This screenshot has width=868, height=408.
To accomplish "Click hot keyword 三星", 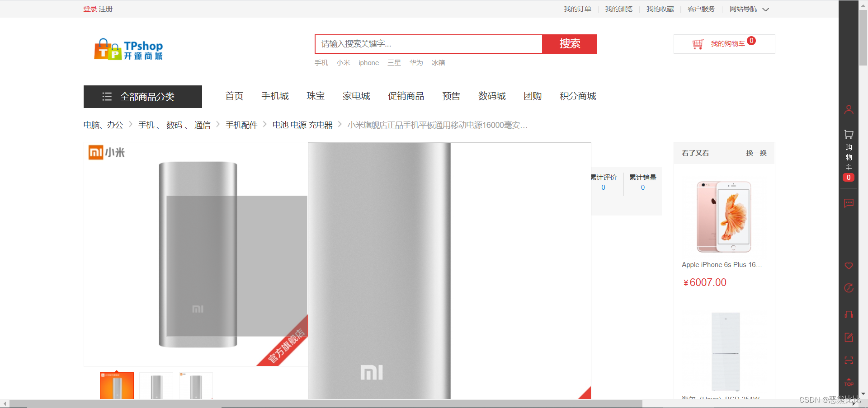I will (394, 63).
